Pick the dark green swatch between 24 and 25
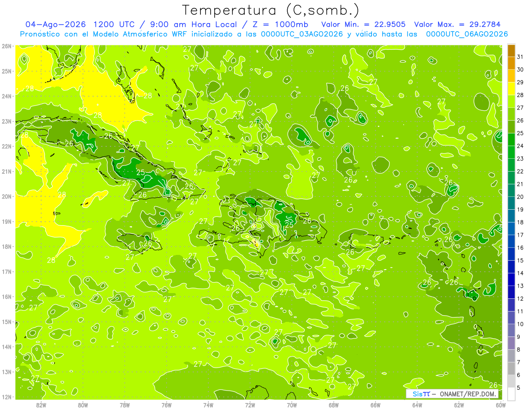The image size is (532, 411). coord(511,139)
